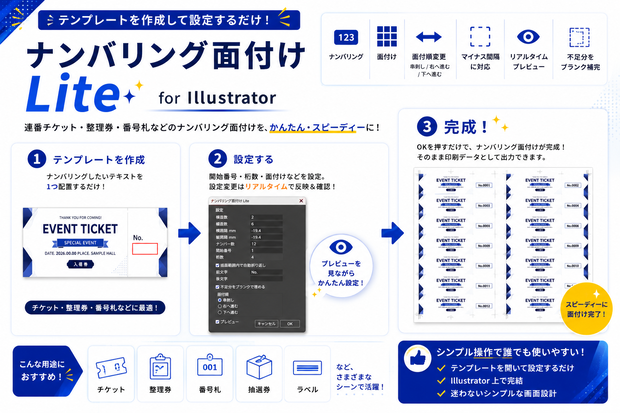Select the 右へ進む radio button

(219, 306)
